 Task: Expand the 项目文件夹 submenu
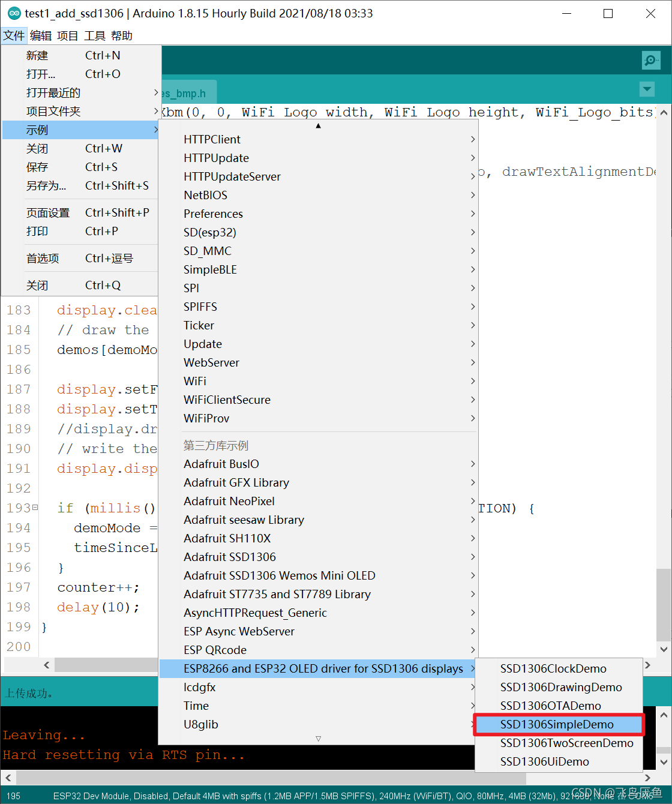click(81, 111)
